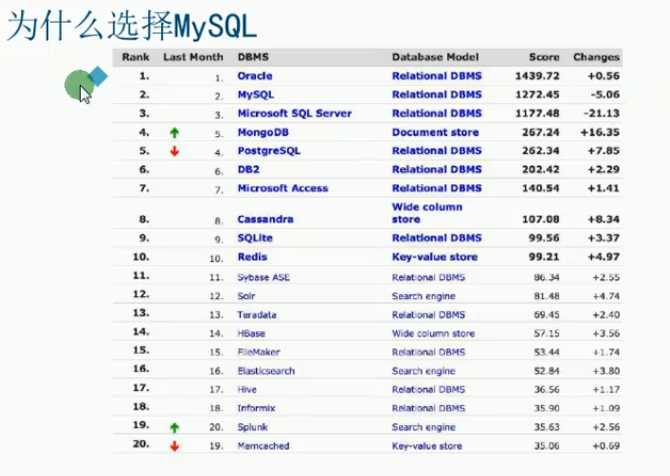
Task: Open the FileMaker link
Action: coord(259,352)
